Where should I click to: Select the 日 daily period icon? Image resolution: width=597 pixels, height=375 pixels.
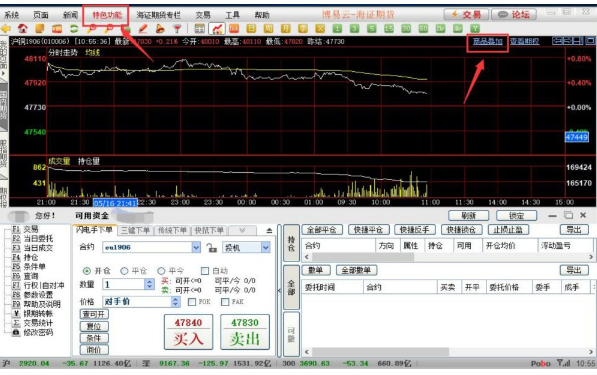(x=251, y=29)
